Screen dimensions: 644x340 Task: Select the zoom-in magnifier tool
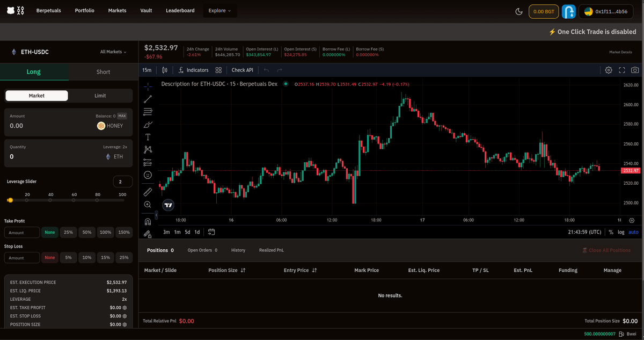[x=148, y=205]
